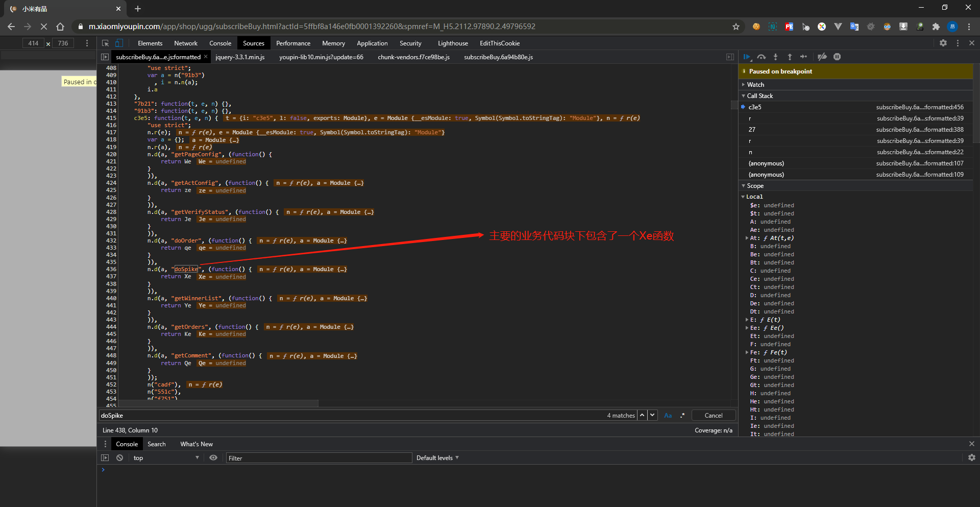Step into next function call
Image resolution: width=980 pixels, height=507 pixels.
coord(775,57)
